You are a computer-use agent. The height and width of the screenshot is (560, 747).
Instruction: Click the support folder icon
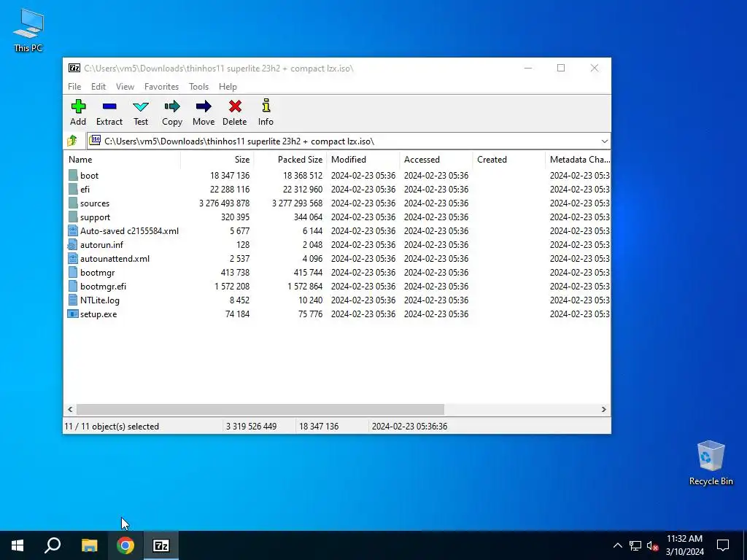(x=73, y=217)
